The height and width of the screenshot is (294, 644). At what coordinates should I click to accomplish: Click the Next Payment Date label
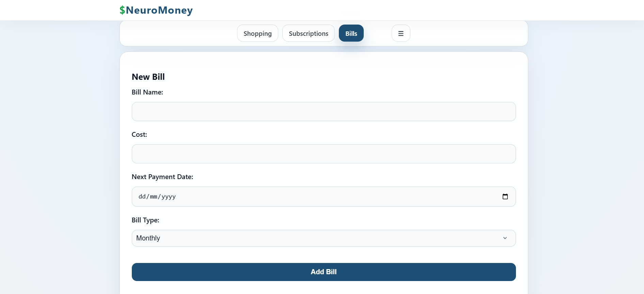pos(162,177)
